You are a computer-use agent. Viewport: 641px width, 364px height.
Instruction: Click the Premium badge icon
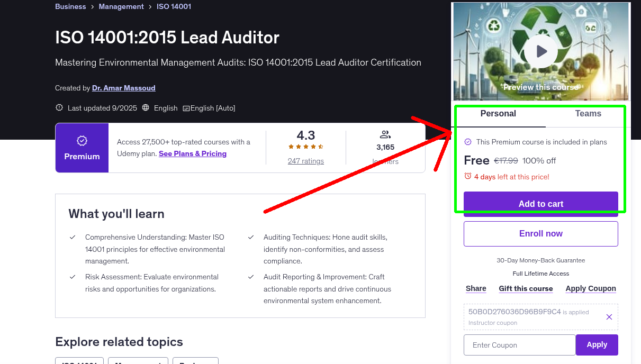(82, 141)
